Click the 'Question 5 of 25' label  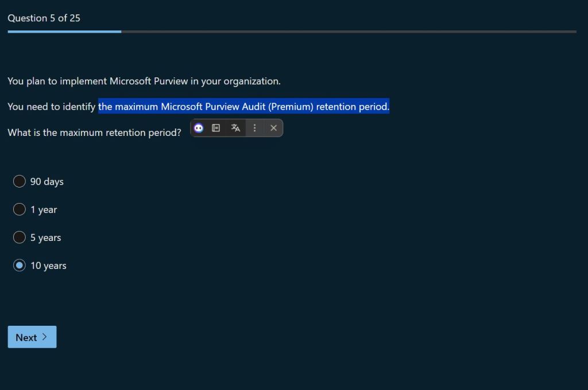(44, 18)
